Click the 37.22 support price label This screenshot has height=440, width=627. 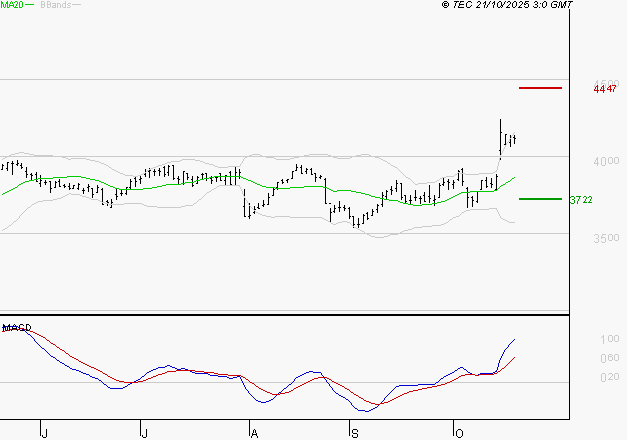click(x=581, y=200)
